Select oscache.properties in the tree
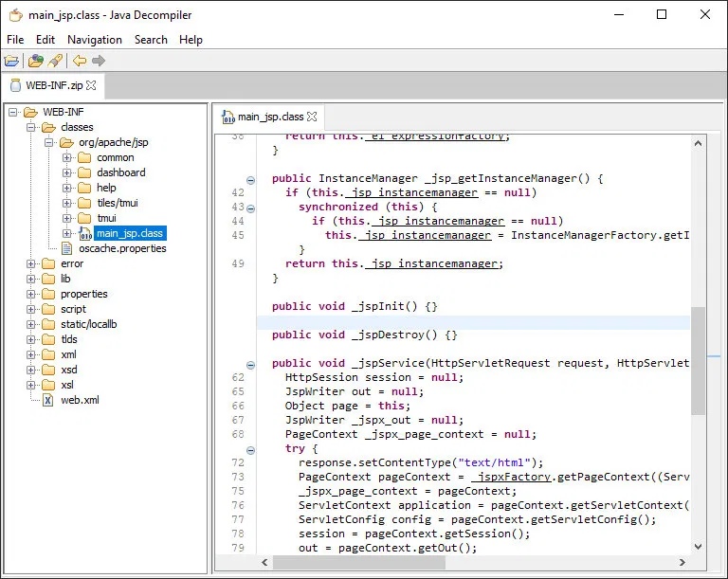Screen dimensions: 728x579 [x=122, y=248]
